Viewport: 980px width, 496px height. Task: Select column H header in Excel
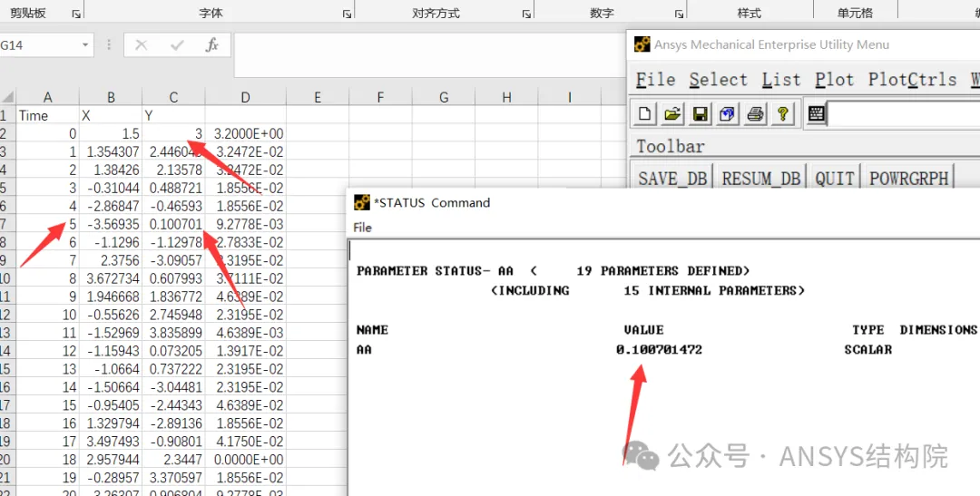pyautogui.click(x=507, y=97)
